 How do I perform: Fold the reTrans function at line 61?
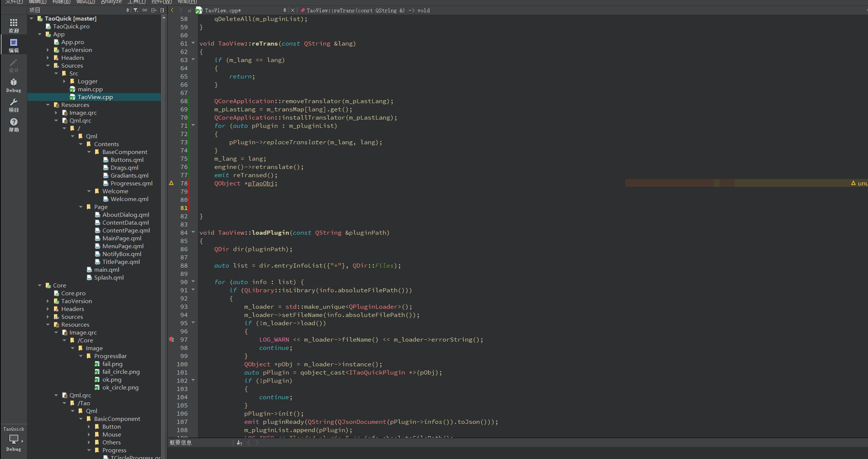193,43
